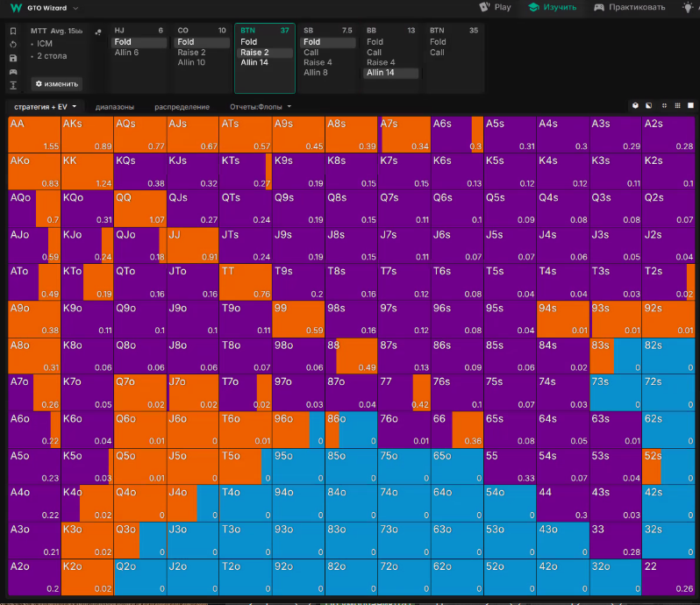
Task: Click the save (floppy disk) icon
Action: click(13, 58)
